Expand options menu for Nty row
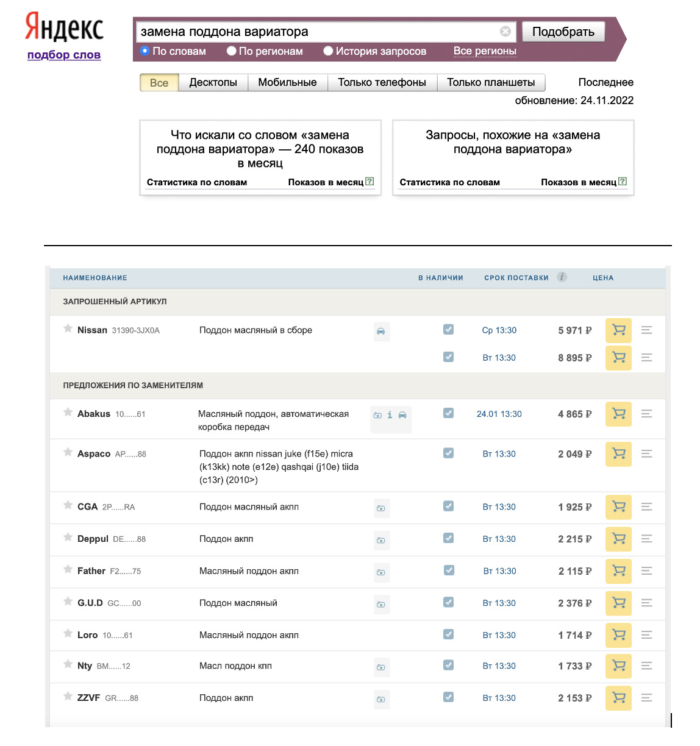Viewport: 700px width, 746px height. [x=647, y=666]
